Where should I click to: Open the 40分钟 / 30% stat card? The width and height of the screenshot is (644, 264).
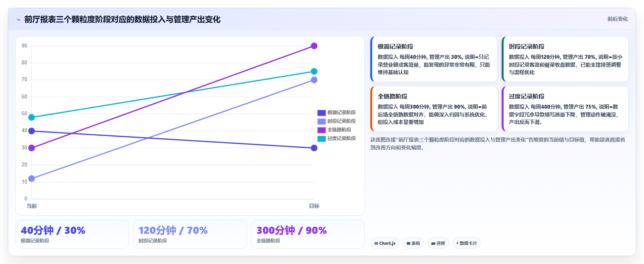click(x=72, y=234)
